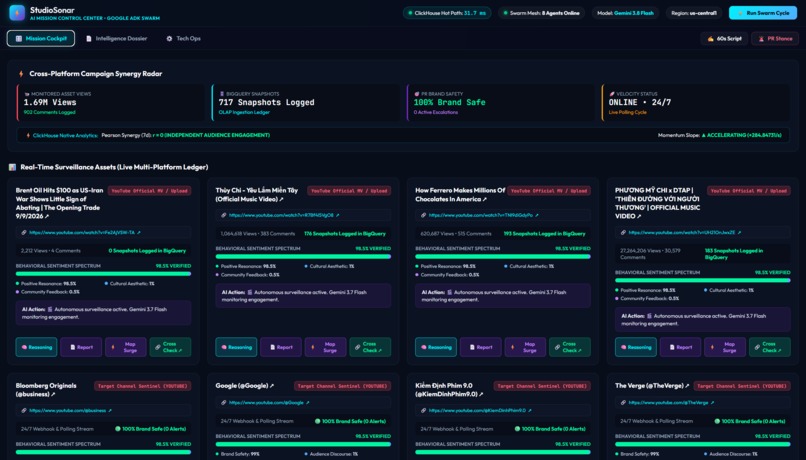Click chain-link icon before Ferrero video URL
Viewport: 806px width, 460px height.
pyautogui.click(x=424, y=215)
